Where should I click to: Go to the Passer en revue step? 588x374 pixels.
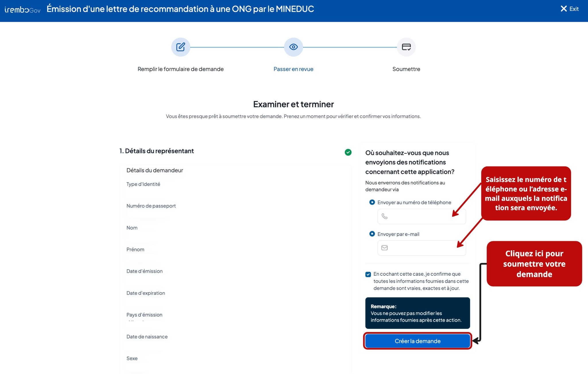pyautogui.click(x=293, y=69)
